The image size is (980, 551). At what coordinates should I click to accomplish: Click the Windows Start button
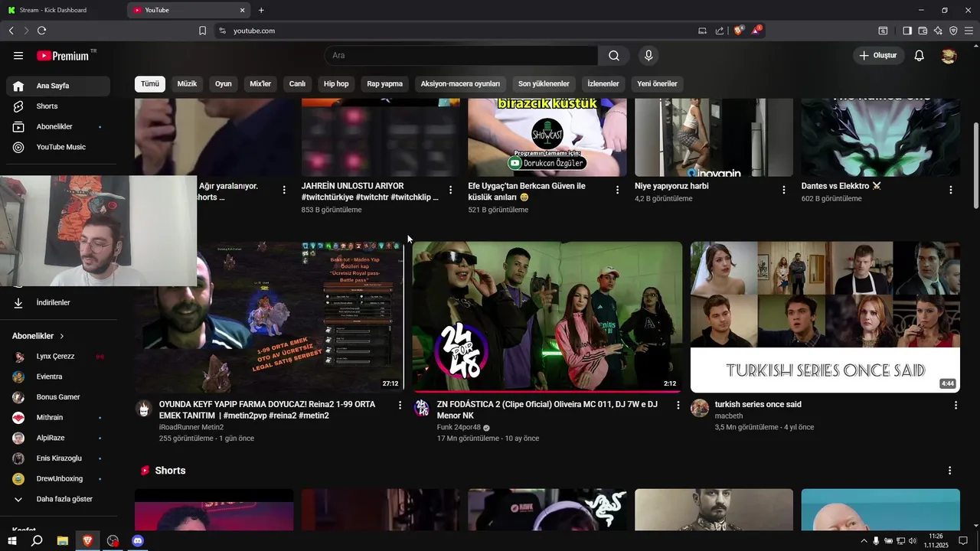coord(12,541)
